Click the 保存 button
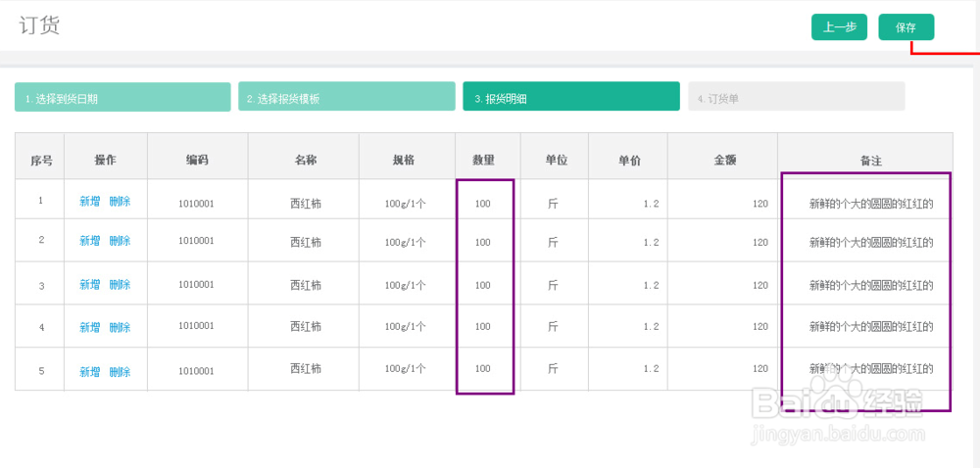 click(x=906, y=27)
